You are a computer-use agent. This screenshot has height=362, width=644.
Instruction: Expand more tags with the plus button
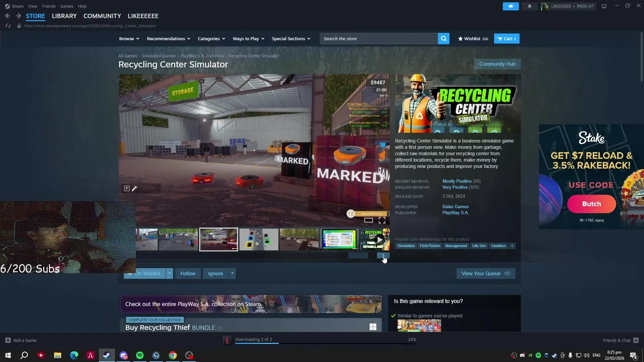512,246
